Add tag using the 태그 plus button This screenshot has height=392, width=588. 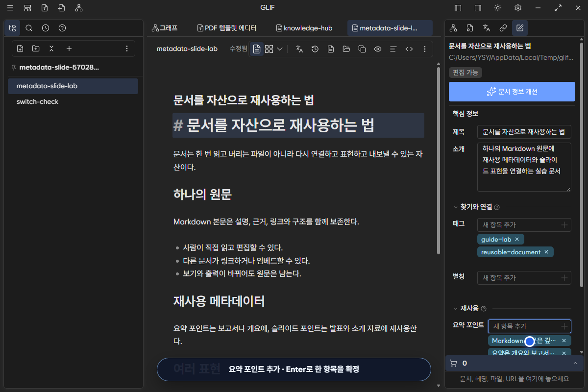click(x=564, y=225)
